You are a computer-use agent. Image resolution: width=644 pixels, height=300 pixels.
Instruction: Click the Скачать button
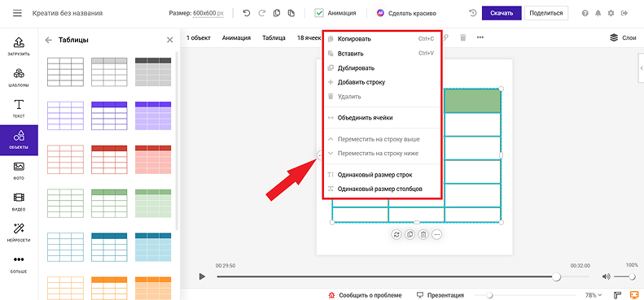(x=502, y=13)
